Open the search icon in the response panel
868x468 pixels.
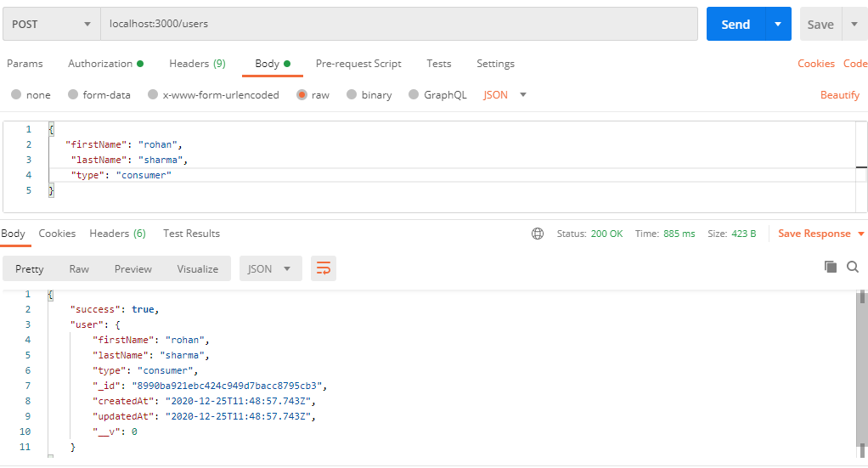853,267
